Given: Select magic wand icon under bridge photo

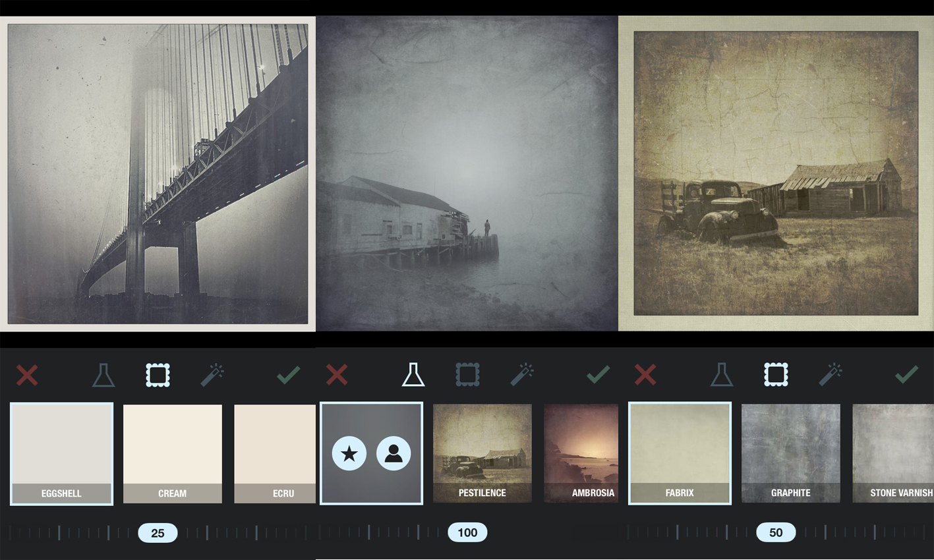Looking at the screenshot, I should tap(212, 375).
